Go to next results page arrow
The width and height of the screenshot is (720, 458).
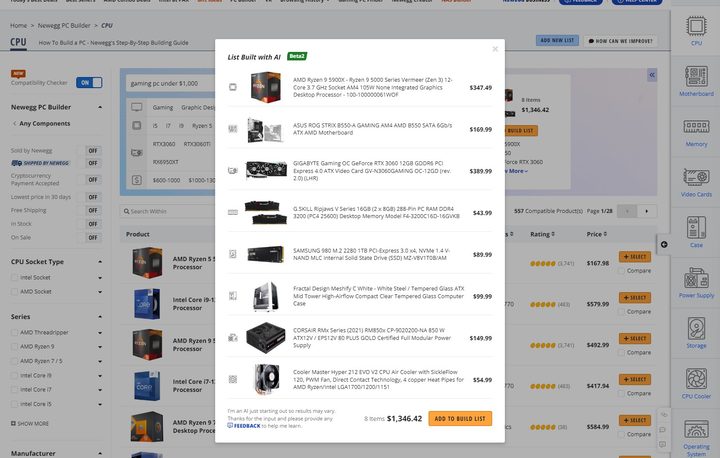pos(647,211)
